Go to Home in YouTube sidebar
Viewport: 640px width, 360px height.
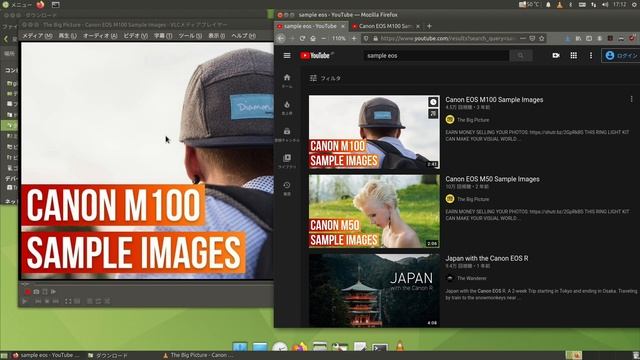tap(287, 80)
